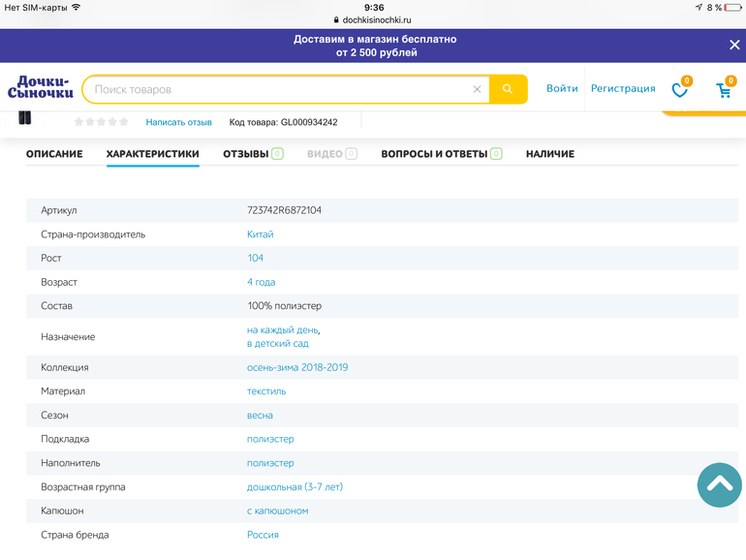Clear the search field with the X icon

[477, 89]
